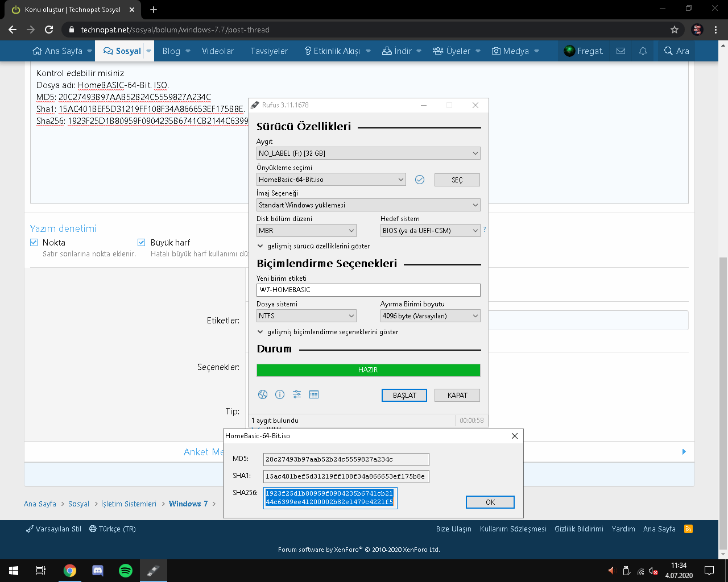The height and width of the screenshot is (582, 728).
Task: Open Rufus language selection globe icon
Action: tap(263, 394)
